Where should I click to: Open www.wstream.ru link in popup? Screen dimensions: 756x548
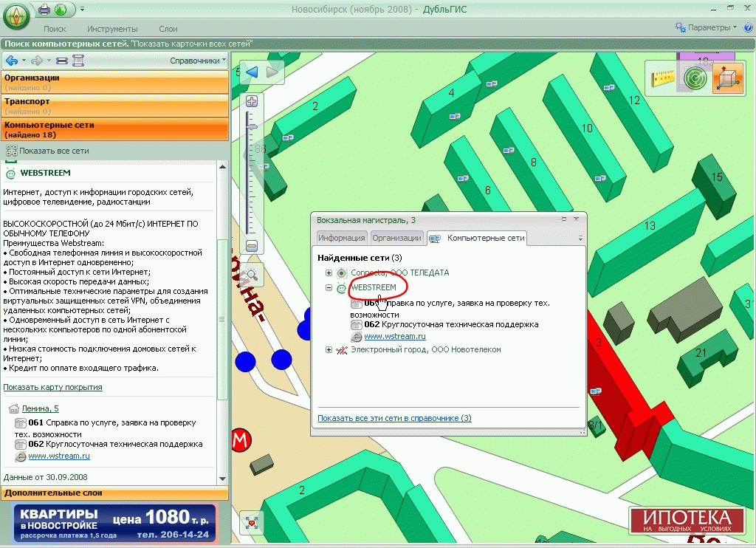[395, 336]
